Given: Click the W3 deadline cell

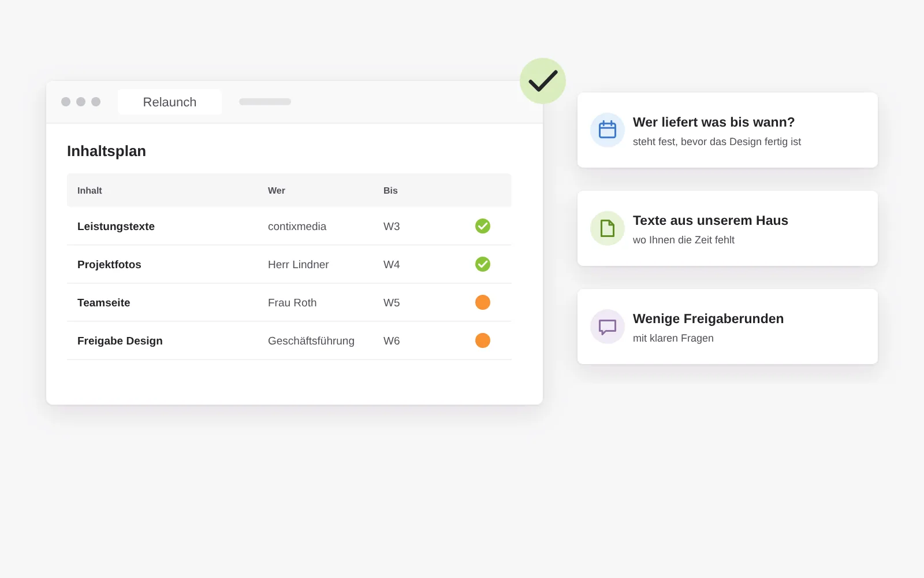Looking at the screenshot, I should (x=392, y=227).
